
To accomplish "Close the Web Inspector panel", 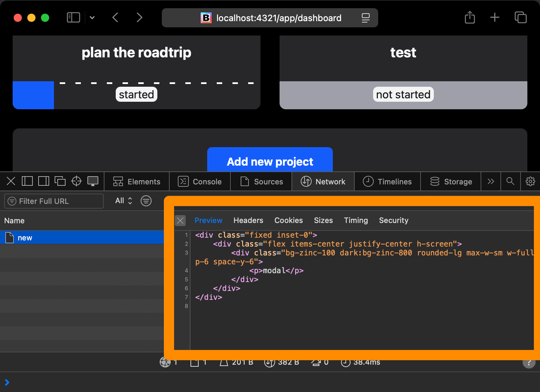I will [x=11, y=181].
